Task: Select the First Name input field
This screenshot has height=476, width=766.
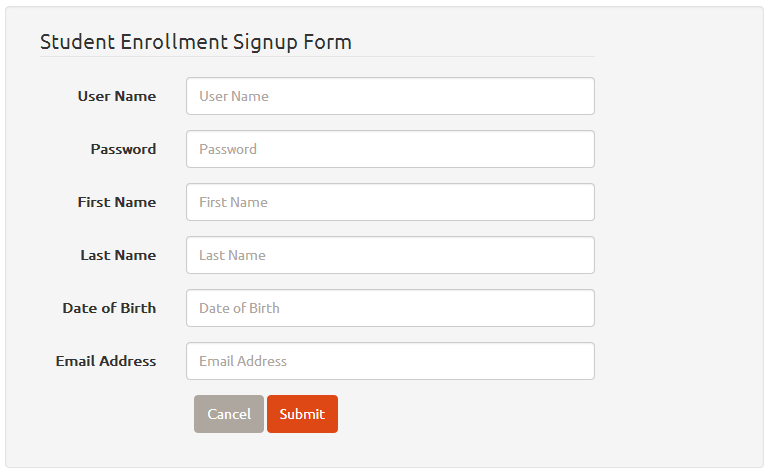Action: (x=390, y=202)
